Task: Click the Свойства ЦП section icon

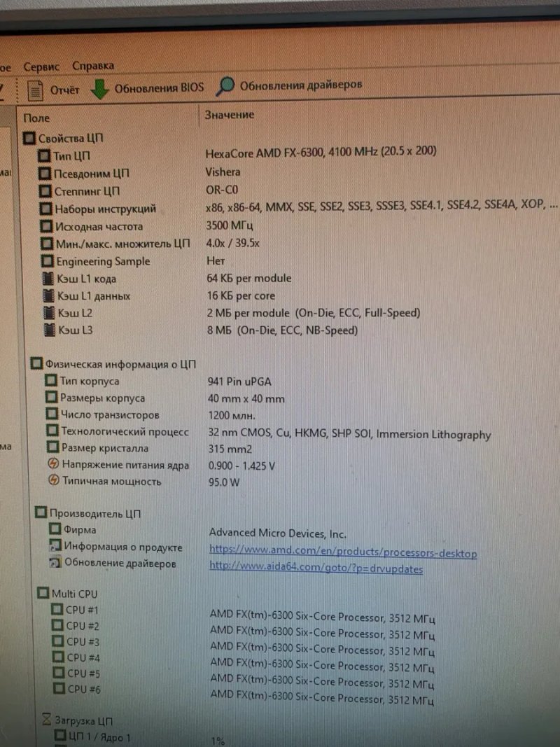Action: coord(29,138)
